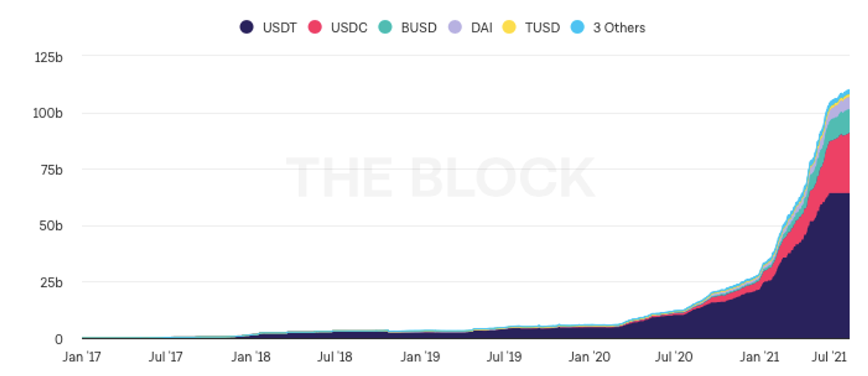Viewport: 868px width, 376px height.
Task: Hide the DAI series via legend text
Action: (482, 28)
